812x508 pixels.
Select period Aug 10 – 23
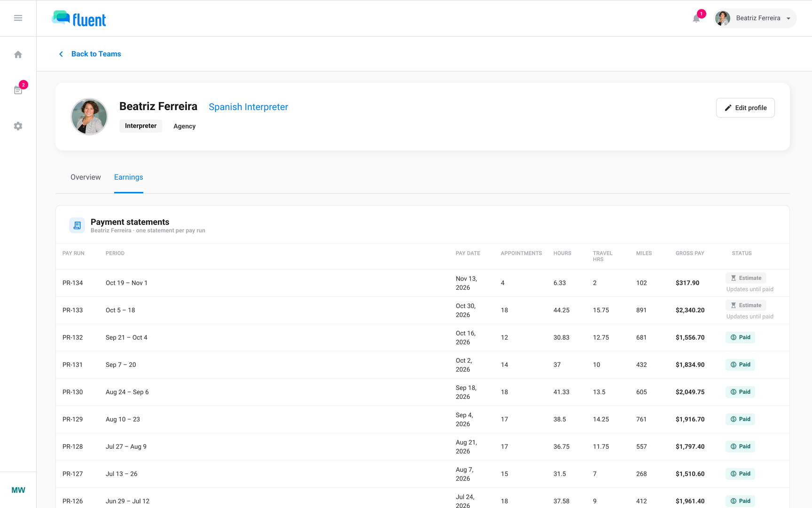click(123, 420)
